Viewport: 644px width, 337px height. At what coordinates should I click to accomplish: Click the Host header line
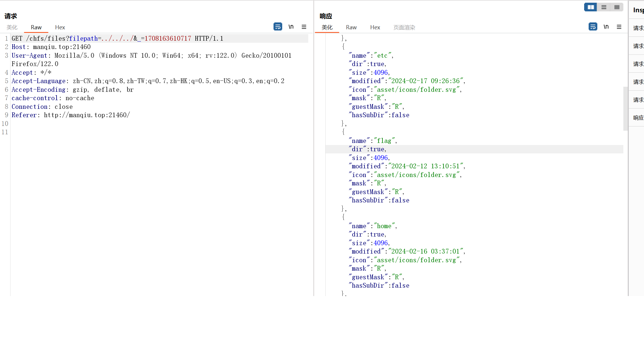tap(51, 47)
